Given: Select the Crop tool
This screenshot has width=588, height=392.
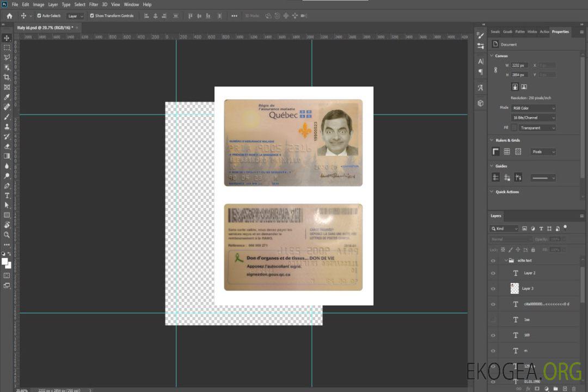Looking at the screenshot, I should point(7,77).
